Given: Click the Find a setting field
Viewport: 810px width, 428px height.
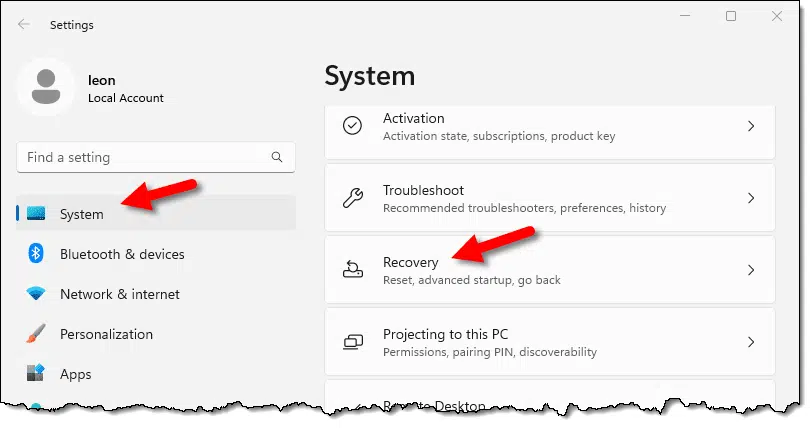Looking at the screenshot, I should click(x=156, y=157).
